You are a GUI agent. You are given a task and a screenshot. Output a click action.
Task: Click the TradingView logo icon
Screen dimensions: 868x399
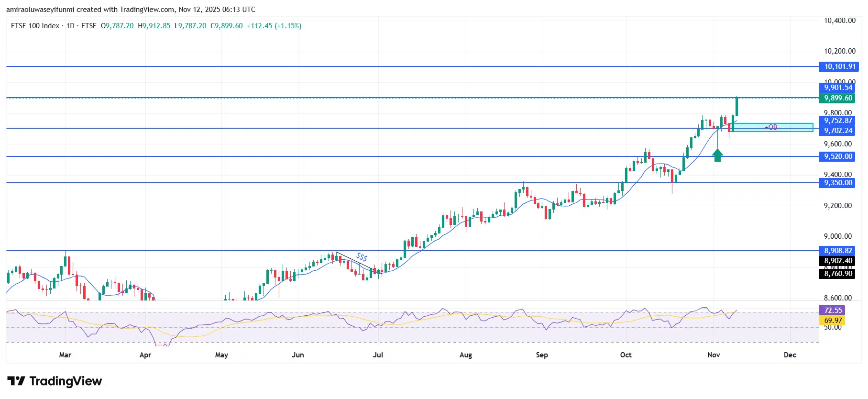click(16, 381)
